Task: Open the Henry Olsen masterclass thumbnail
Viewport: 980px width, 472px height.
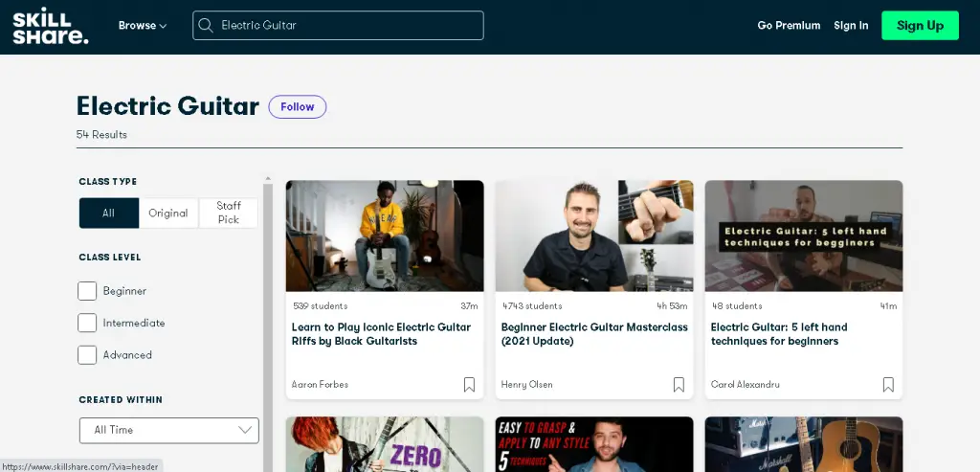Action: (593, 236)
